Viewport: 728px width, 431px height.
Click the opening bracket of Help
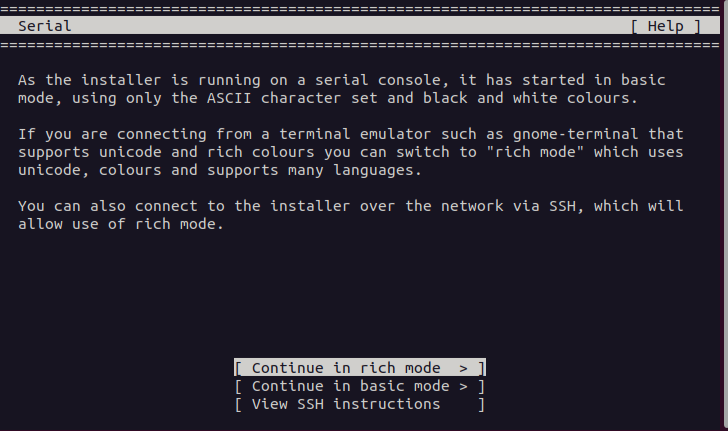tap(634, 26)
